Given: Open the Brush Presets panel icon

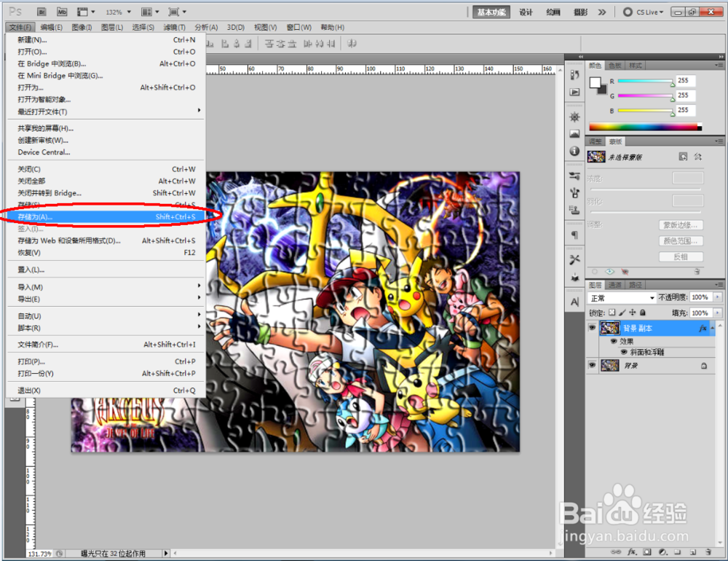Looking at the screenshot, I should pos(574,176).
